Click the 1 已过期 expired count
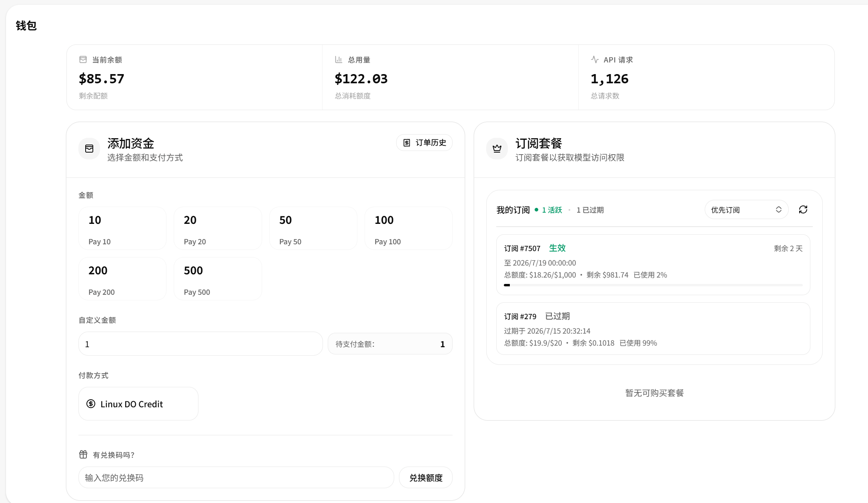Screen dimensions: 868x503 590,210
